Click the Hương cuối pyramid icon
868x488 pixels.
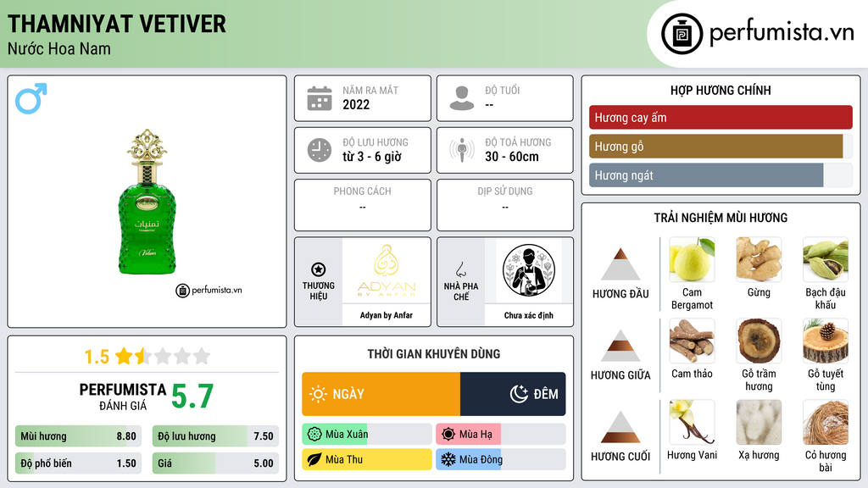[x=620, y=427]
